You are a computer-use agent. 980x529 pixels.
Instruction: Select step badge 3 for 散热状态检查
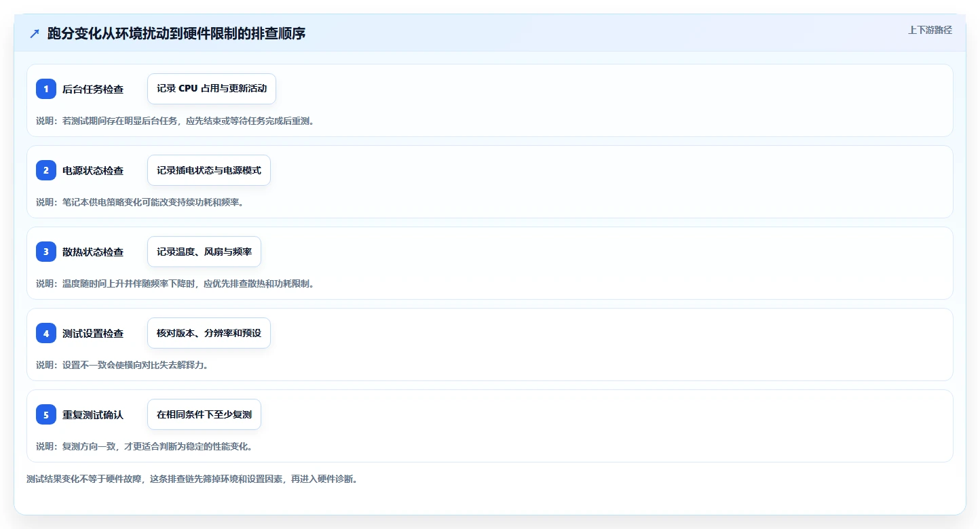pyautogui.click(x=46, y=252)
